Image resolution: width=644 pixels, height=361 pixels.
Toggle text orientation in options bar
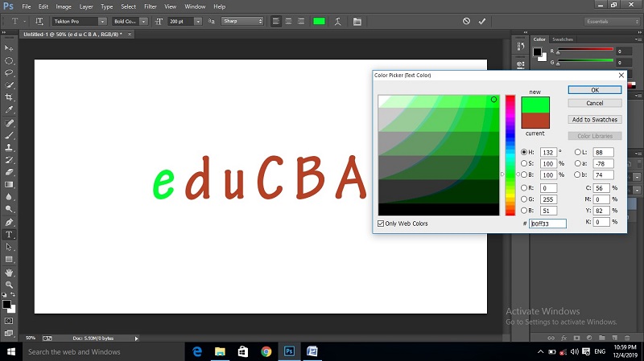39,22
